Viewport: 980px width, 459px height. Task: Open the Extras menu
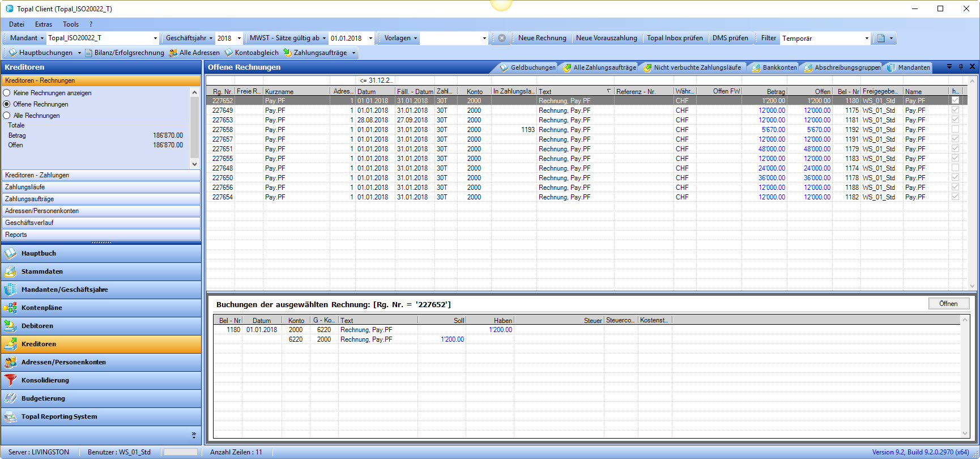[x=43, y=24]
